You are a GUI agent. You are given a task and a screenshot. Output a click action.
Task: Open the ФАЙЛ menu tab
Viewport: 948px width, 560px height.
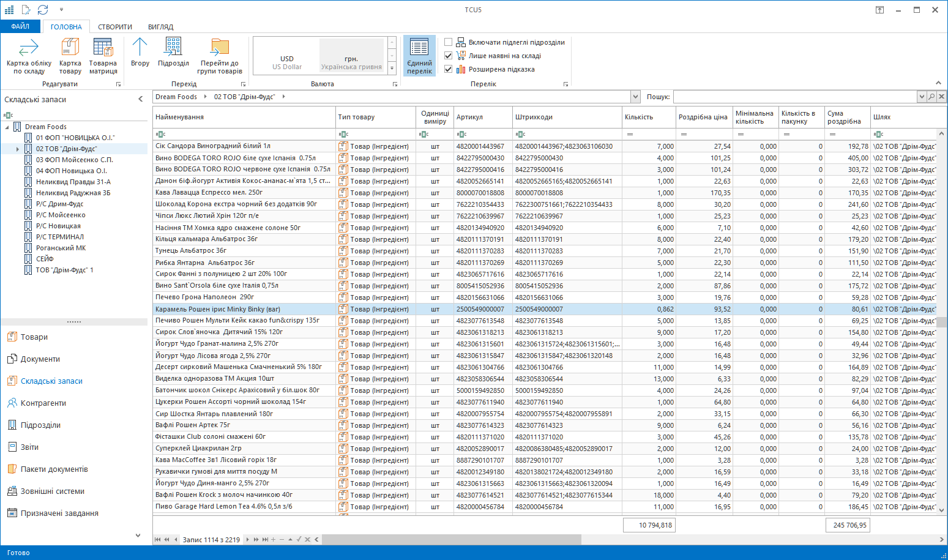click(20, 26)
